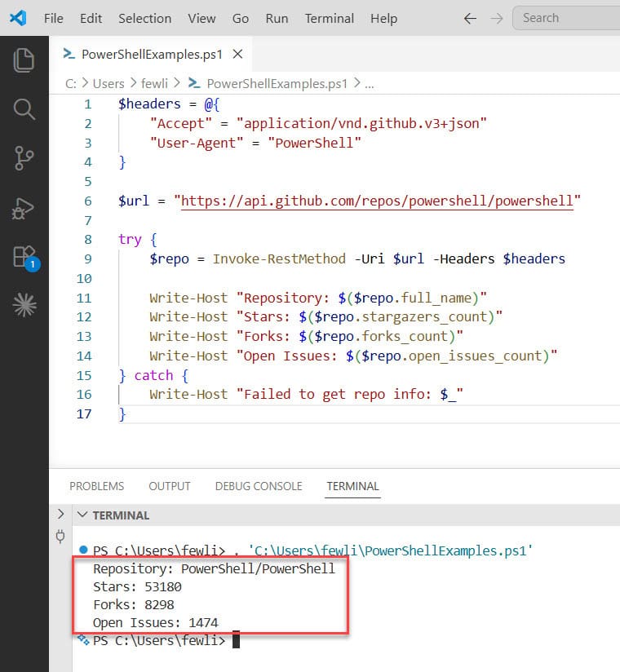
Task: Open the Source Control view
Action: [x=24, y=158]
